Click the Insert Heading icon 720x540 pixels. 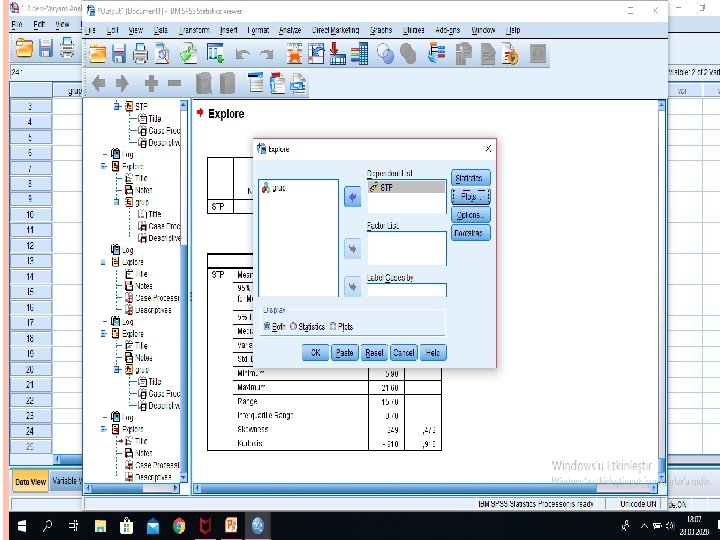pyautogui.click(x=256, y=83)
